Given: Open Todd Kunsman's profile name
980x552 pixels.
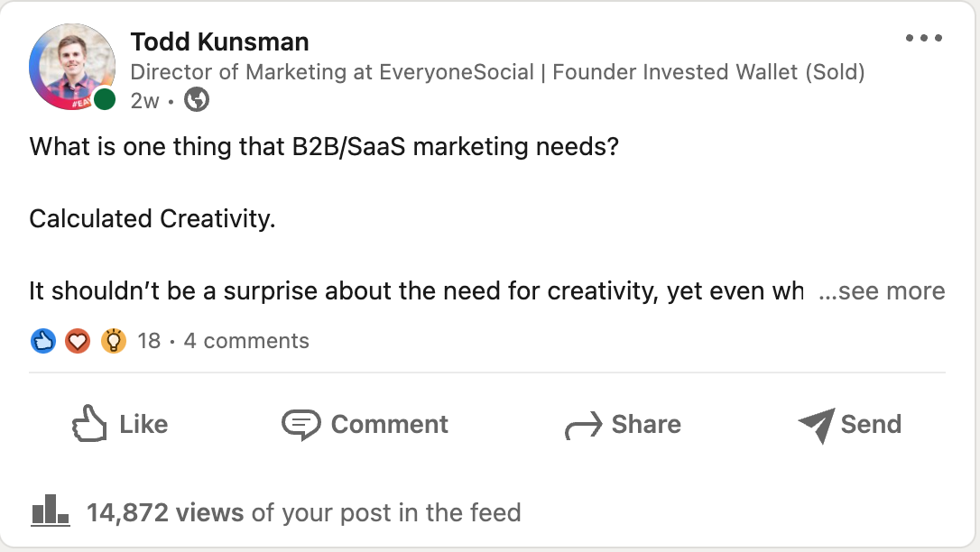Looking at the screenshot, I should tap(220, 41).
